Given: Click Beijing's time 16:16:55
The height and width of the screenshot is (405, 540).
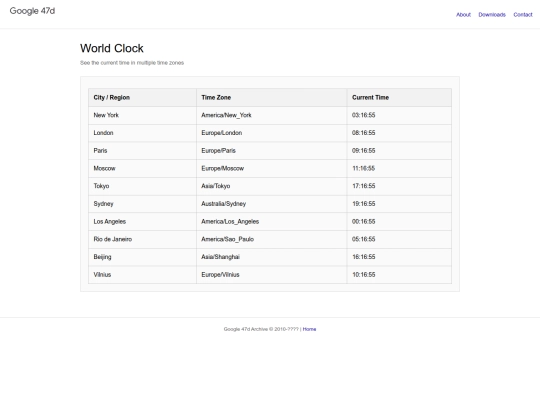Looking at the screenshot, I should [x=363, y=257].
